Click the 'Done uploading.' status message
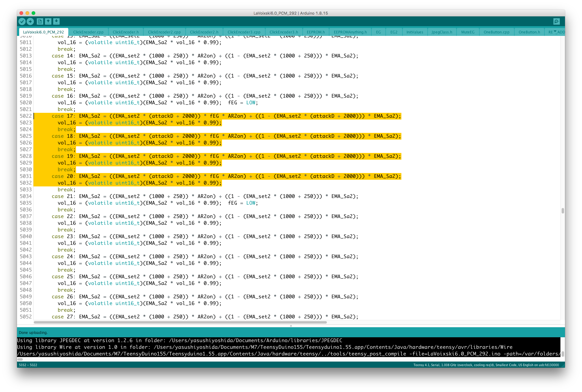Viewport: 582px width, 392px height. [x=33, y=332]
